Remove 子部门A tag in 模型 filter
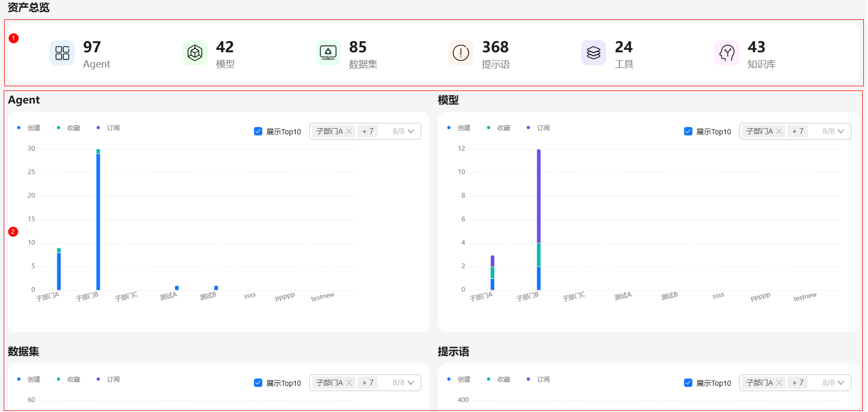Image resolution: width=868 pixels, height=412 pixels. click(x=779, y=131)
